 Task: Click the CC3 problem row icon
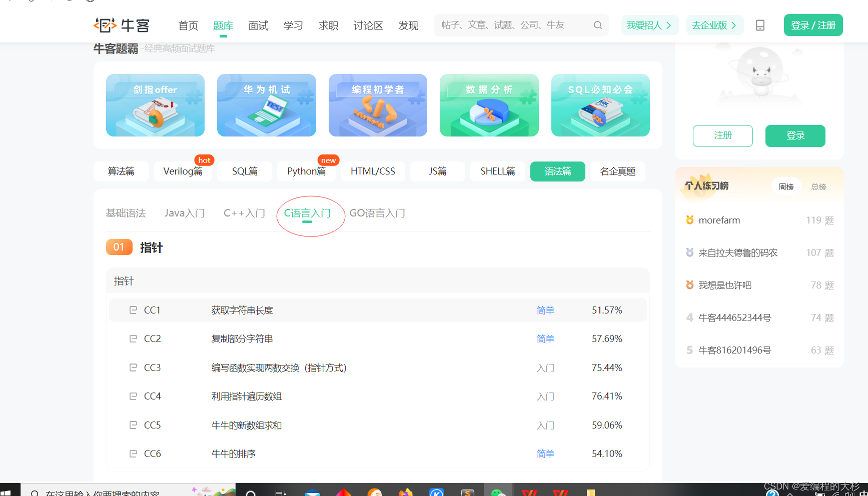(x=133, y=367)
